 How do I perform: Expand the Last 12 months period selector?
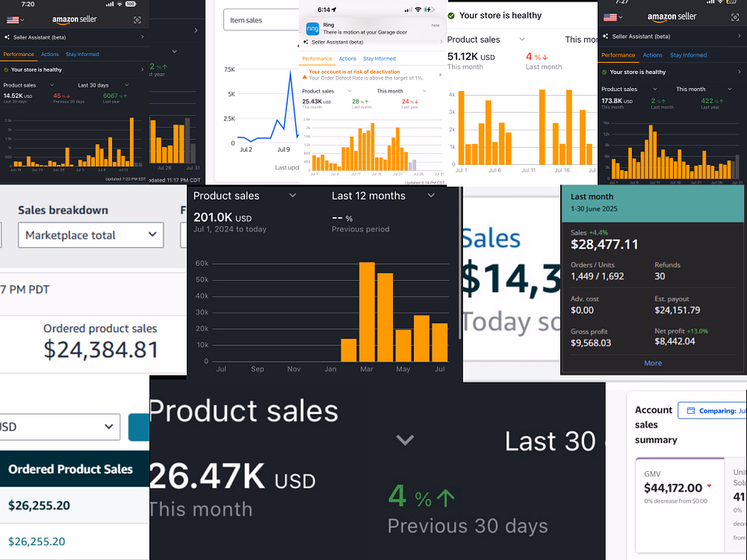[384, 196]
